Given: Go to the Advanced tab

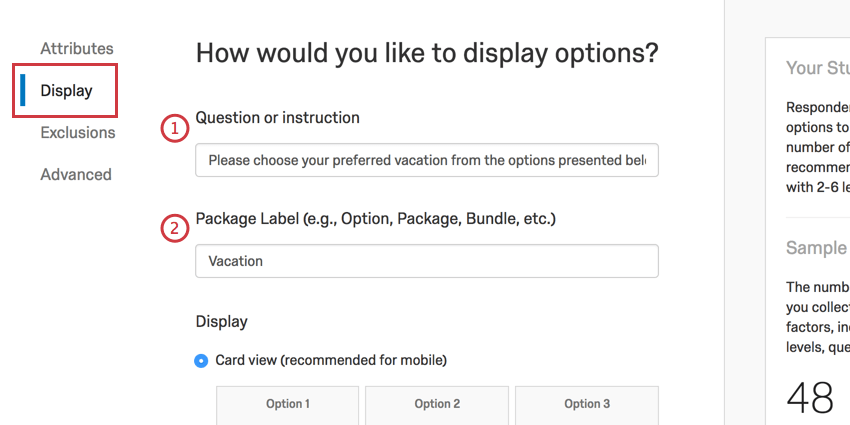Looking at the screenshot, I should coord(75,175).
